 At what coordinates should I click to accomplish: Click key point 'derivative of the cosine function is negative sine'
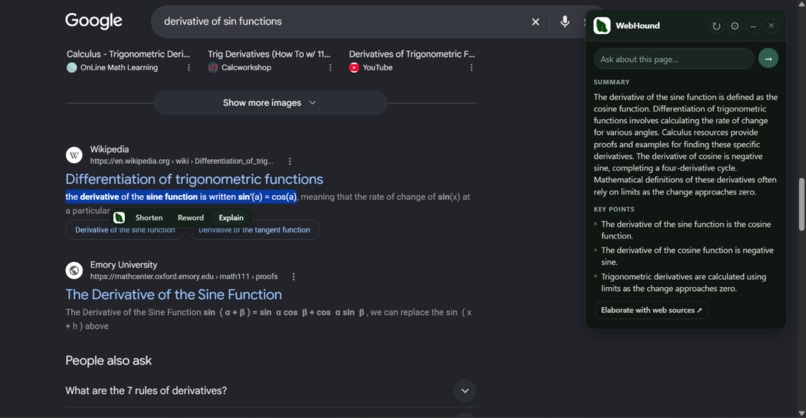coord(687,256)
